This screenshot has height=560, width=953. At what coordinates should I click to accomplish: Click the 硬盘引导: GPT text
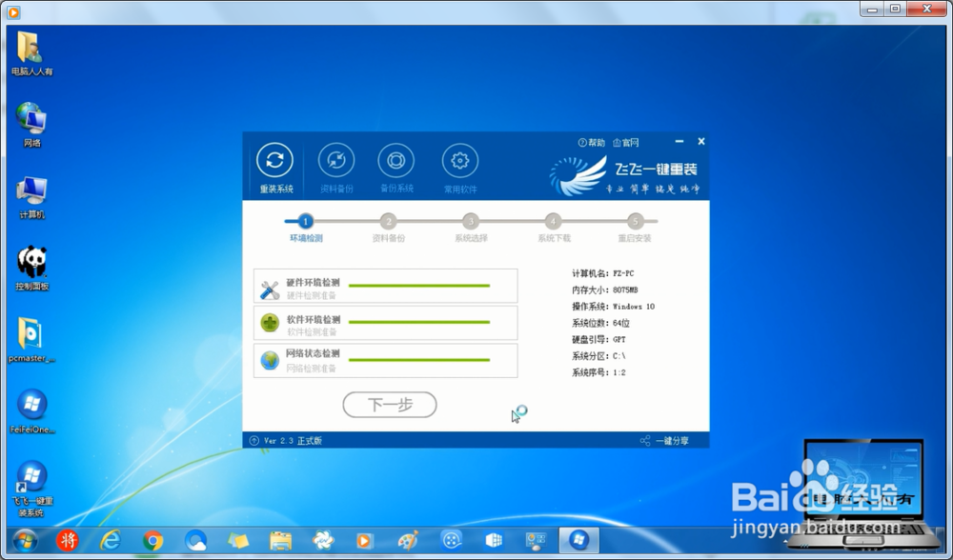point(598,339)
